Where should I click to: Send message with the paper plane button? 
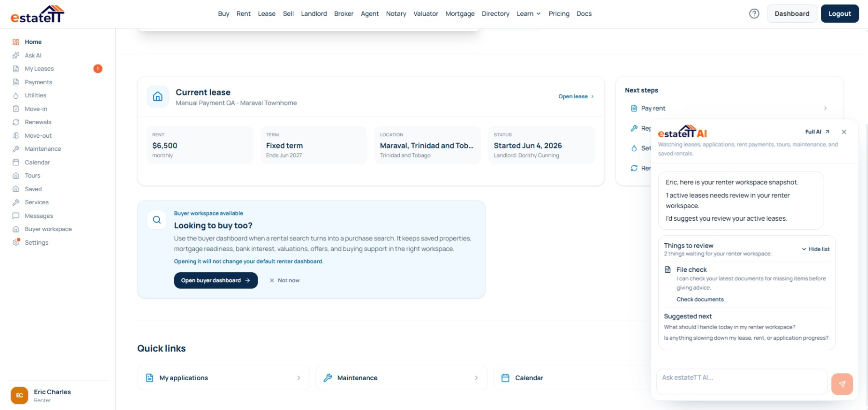pos(842,384)
